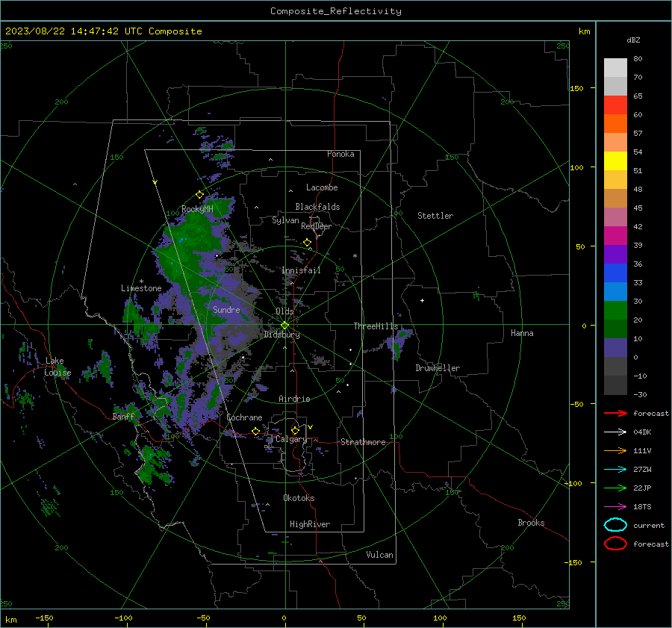Image resolution: width=672 pixels, height=628 pixels.
Task: Select the Olds town label
Action: [x=284, y=311]
